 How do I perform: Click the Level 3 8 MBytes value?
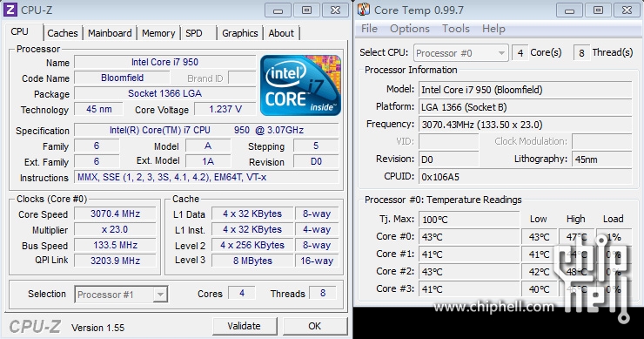(252, 261)
